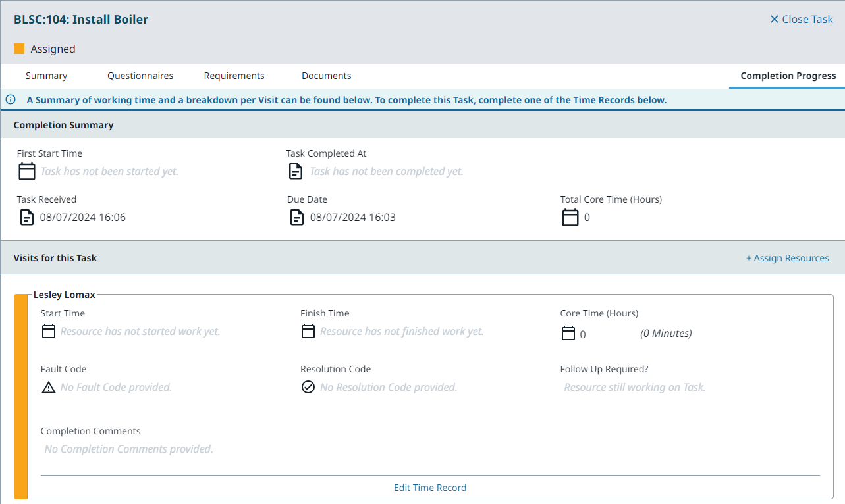Screen dimensions: 845x504
Task: Switch to the Questionnaires tab
Action: pyautogui.click(x=140, y=76)
